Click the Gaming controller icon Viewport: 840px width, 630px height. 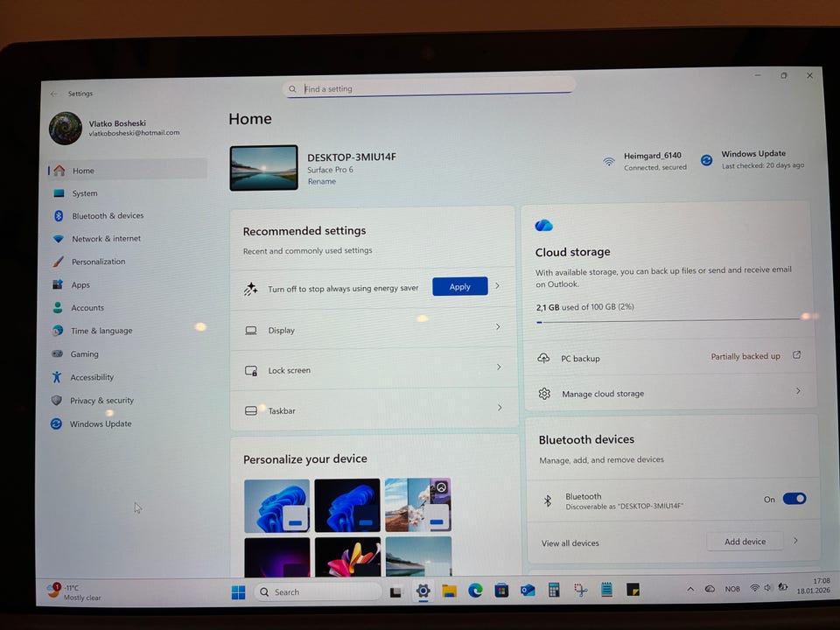tap(57, 354)
